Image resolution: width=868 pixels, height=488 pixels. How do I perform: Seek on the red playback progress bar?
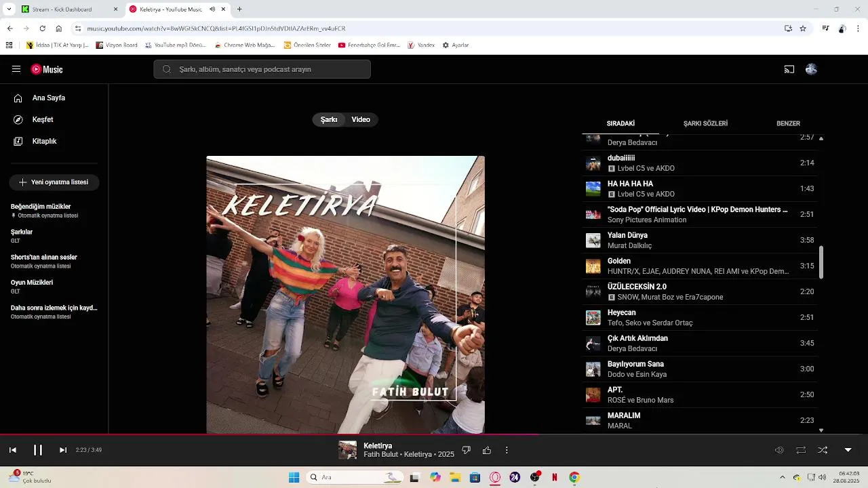pyautogui.click(x=434, y=434)
